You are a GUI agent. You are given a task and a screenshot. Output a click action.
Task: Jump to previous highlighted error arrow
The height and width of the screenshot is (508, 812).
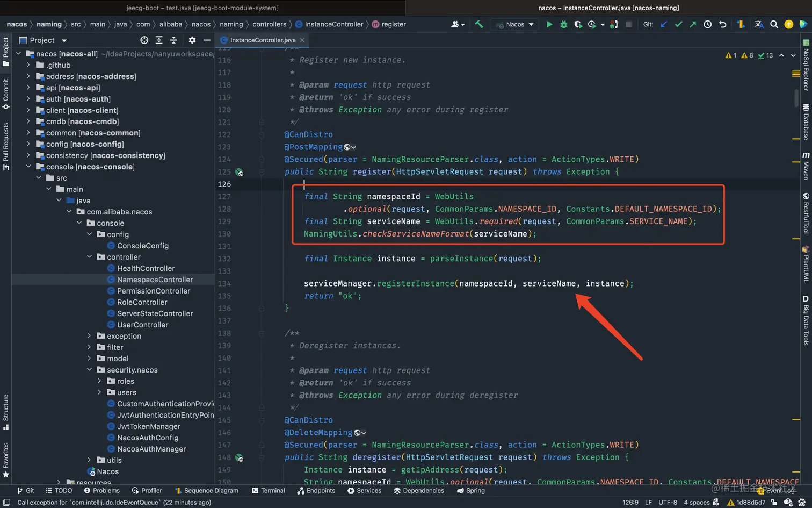pos(781,55)
